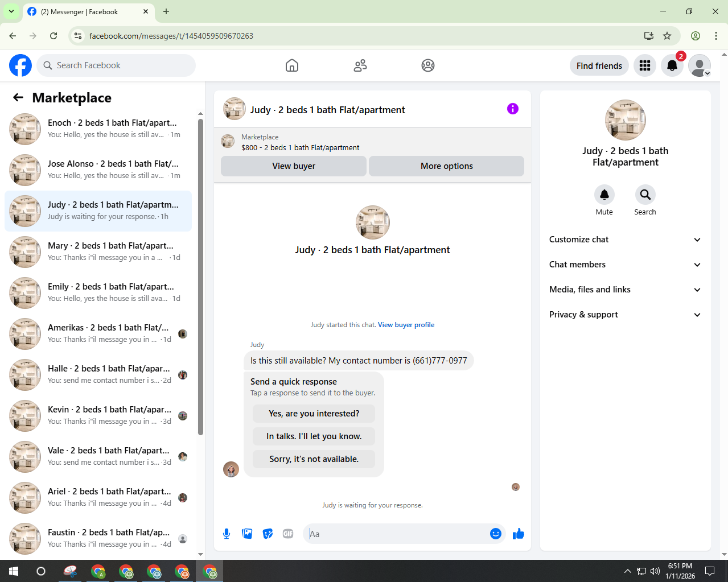Open the Home feed icon
The height and width of the screenshot is (582, 728).
tap(292, 65)
